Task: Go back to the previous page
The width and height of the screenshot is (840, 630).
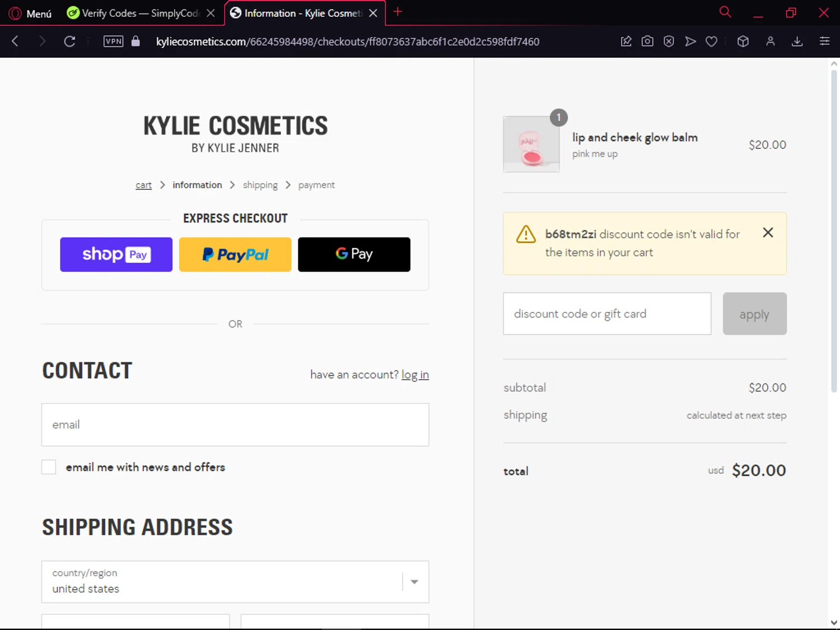Action: (15, 41)
